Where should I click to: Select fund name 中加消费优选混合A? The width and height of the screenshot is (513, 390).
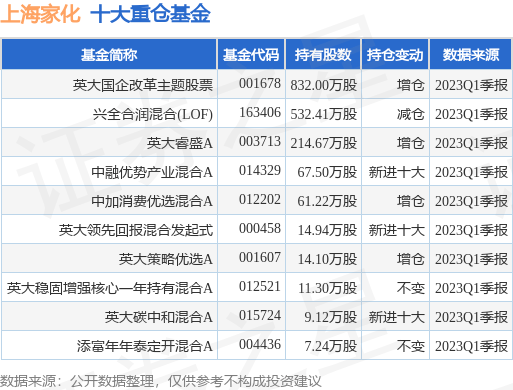pyautogui.click(x=152, y=201)
